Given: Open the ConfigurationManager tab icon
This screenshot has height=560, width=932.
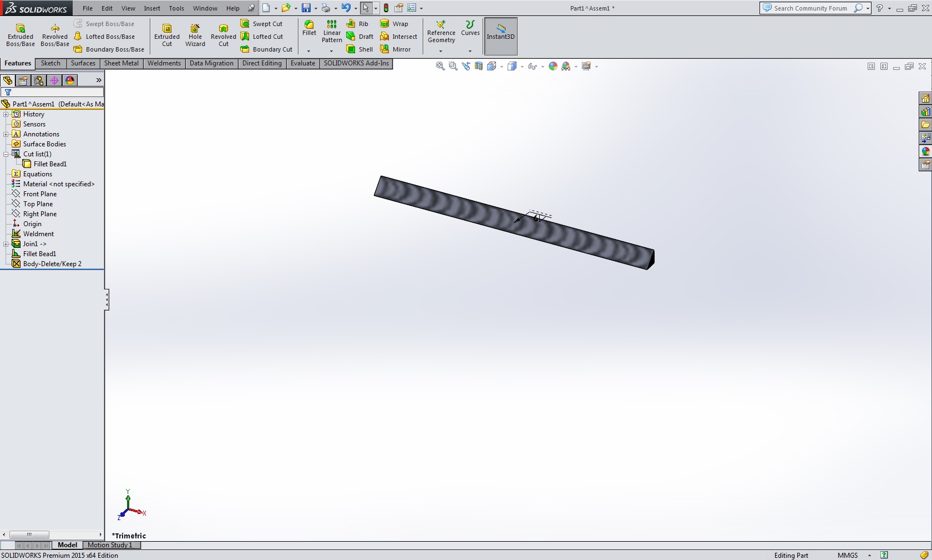Looking at the screenshot, I should pos(39,80).
